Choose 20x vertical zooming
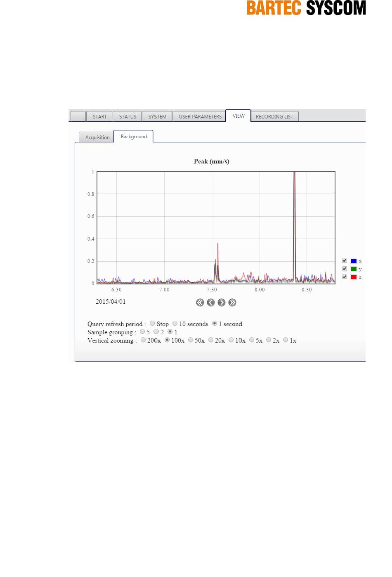 pyautogui.click(x=211, y=340)
